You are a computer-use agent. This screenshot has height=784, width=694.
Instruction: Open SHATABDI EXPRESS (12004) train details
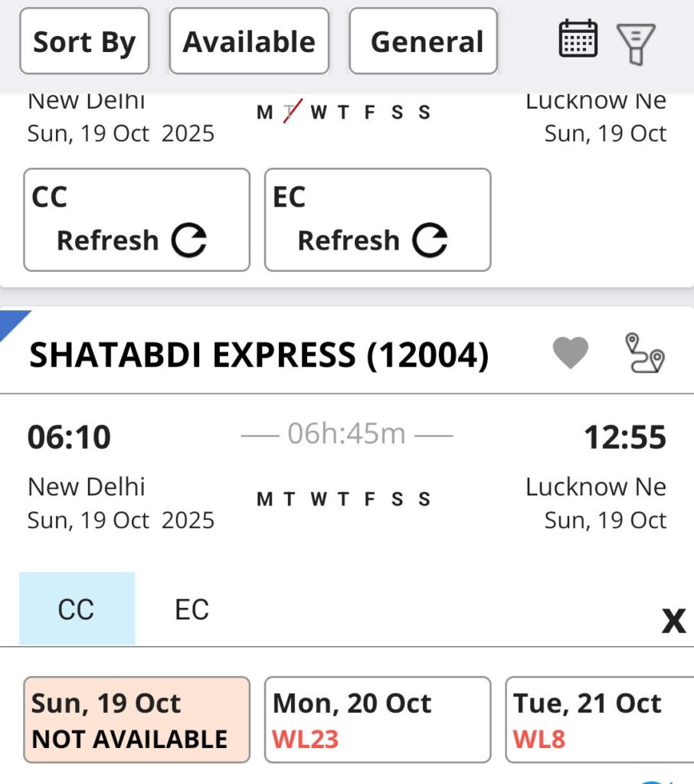click(x=258, y=355)
